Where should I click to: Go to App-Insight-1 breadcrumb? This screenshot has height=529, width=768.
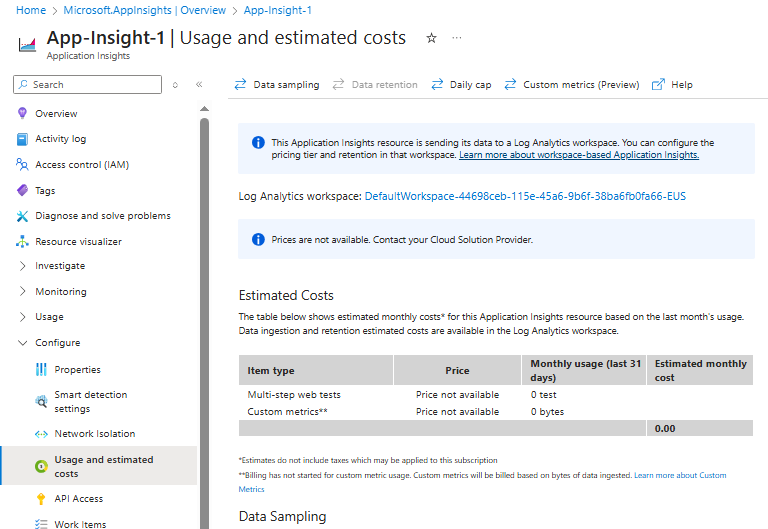278,10
